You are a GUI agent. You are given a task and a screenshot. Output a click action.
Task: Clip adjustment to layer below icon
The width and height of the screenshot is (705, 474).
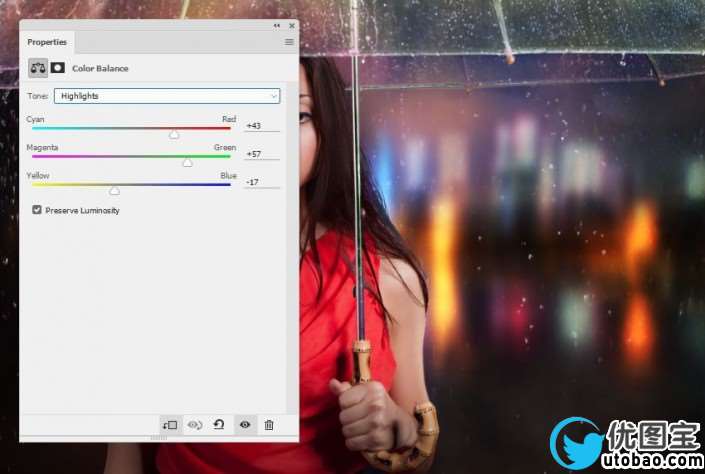click(170, 425)
